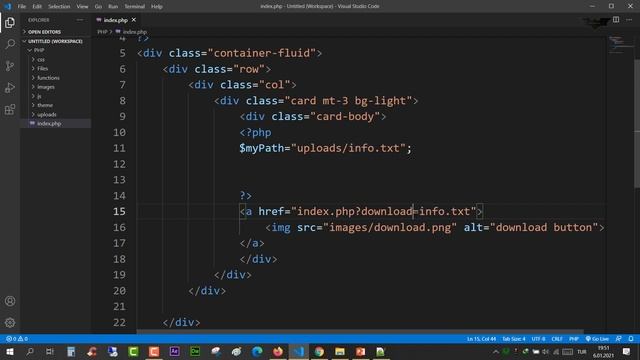Open Task View on taskbar
This screenshot has height=360, width=640.
[x=50, y=351]
